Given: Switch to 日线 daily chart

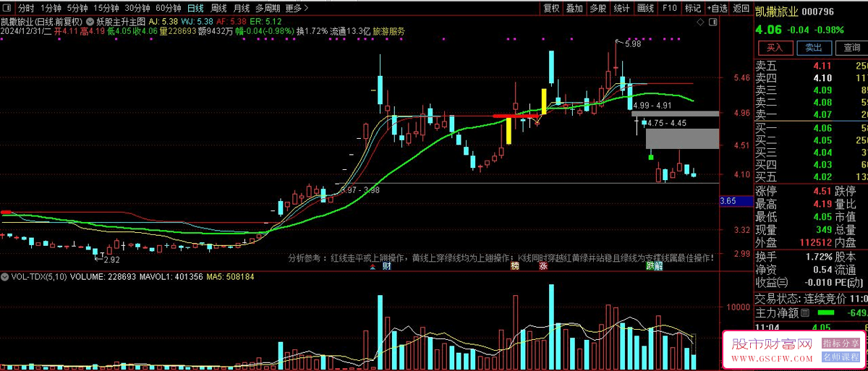Looking at the screenshot, I should (x=195, y=9).
